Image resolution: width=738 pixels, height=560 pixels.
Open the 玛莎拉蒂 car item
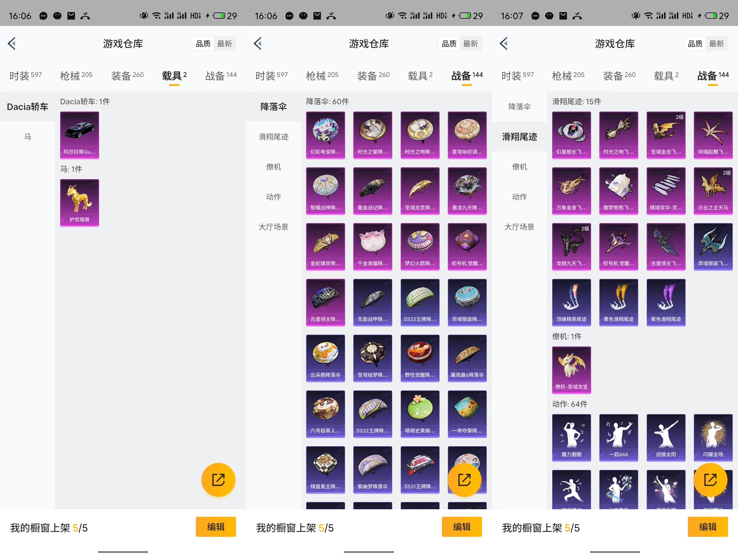coord(79,135)
